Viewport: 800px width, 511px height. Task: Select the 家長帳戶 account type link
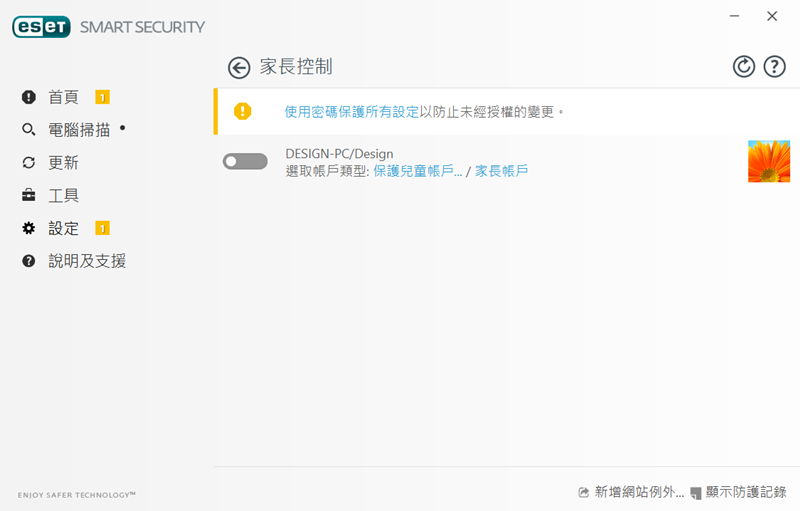click(501, 171)
